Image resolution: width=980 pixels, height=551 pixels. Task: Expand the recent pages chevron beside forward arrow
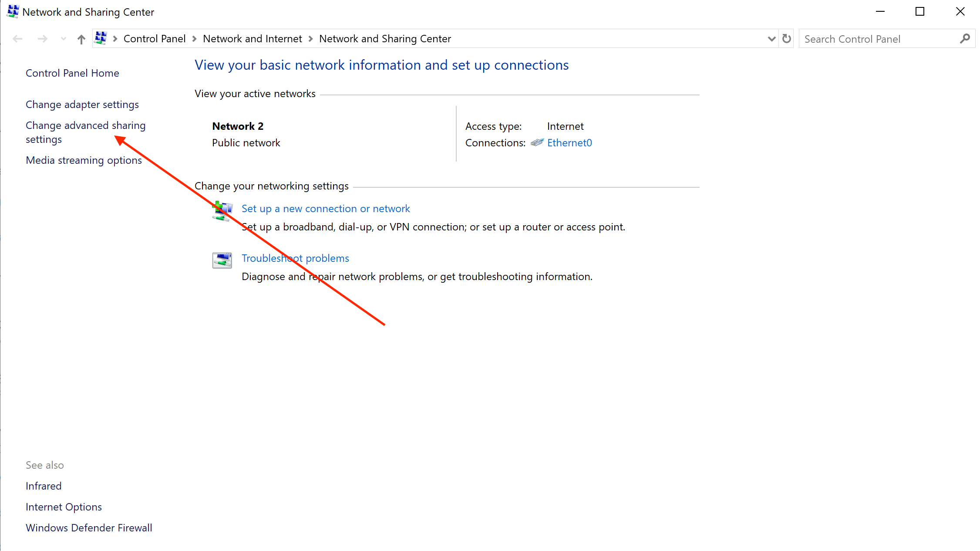[x=63, y=38]
